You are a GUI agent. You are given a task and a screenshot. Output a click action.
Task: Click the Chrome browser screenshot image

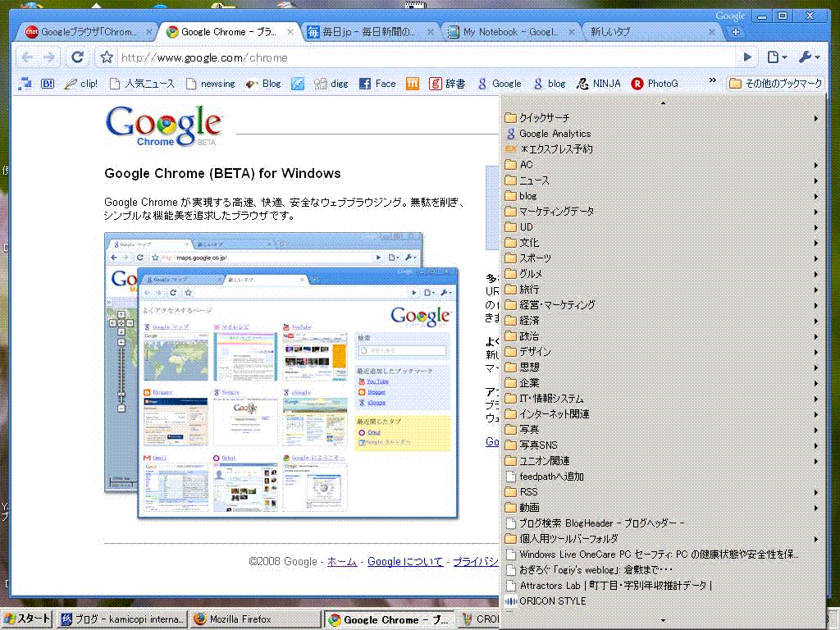[281, 375]
